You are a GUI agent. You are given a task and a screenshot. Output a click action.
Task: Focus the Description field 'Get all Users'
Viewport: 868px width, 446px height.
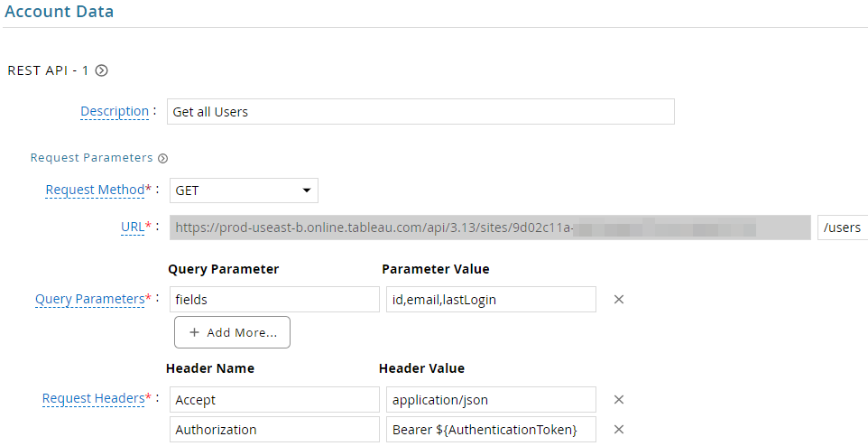click(x=420, y=111)
